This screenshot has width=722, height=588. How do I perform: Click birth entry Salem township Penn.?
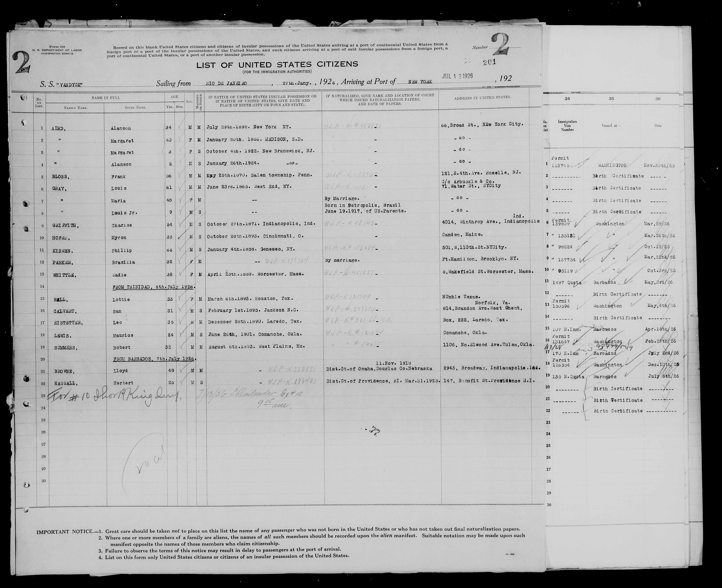pyautogui.click(x=259, y=175)
